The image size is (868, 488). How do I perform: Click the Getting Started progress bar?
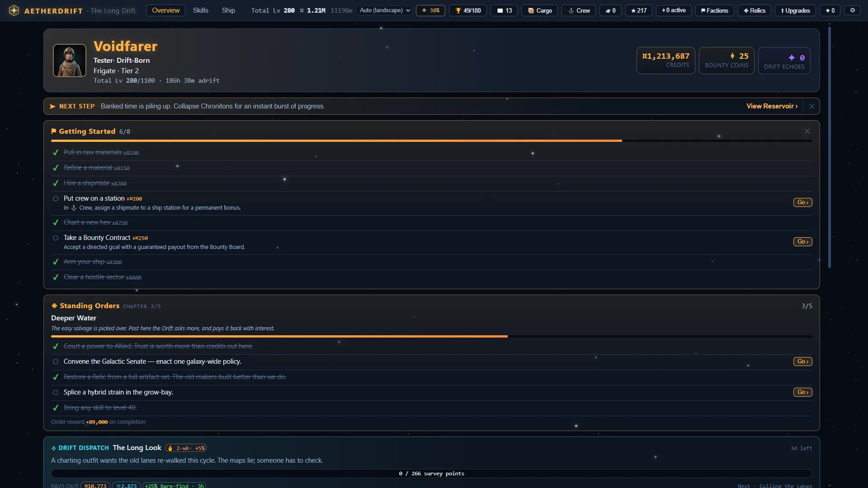432,141
